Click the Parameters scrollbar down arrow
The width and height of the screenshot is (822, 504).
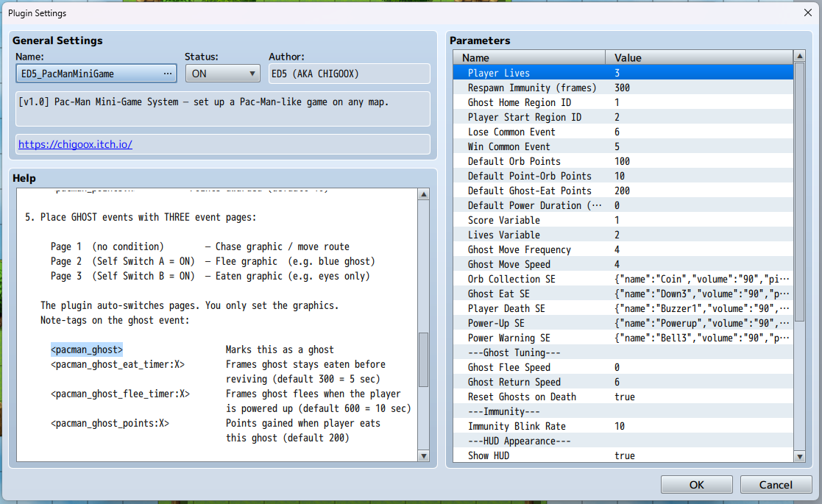(x=799, y=457)
